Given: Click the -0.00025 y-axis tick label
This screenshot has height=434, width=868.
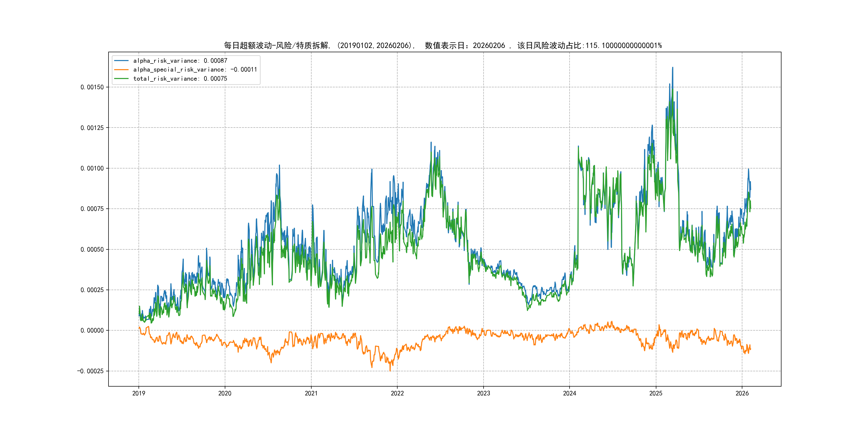Looking at the screenshot, I should pos(90,371).
